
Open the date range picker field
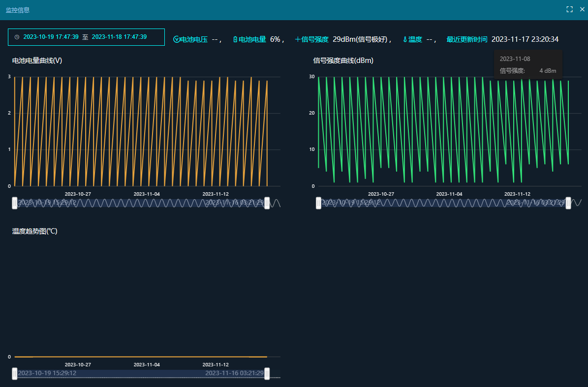coord(86,37)
